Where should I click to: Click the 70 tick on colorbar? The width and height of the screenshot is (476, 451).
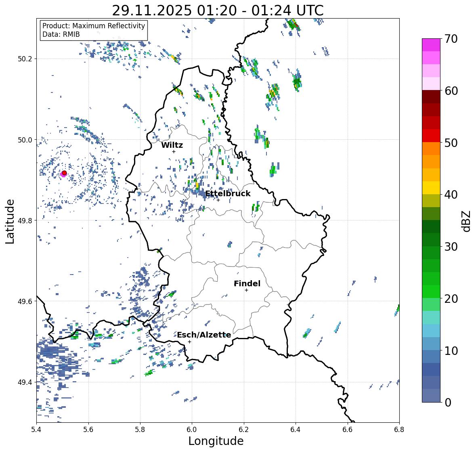coord(451,39)
